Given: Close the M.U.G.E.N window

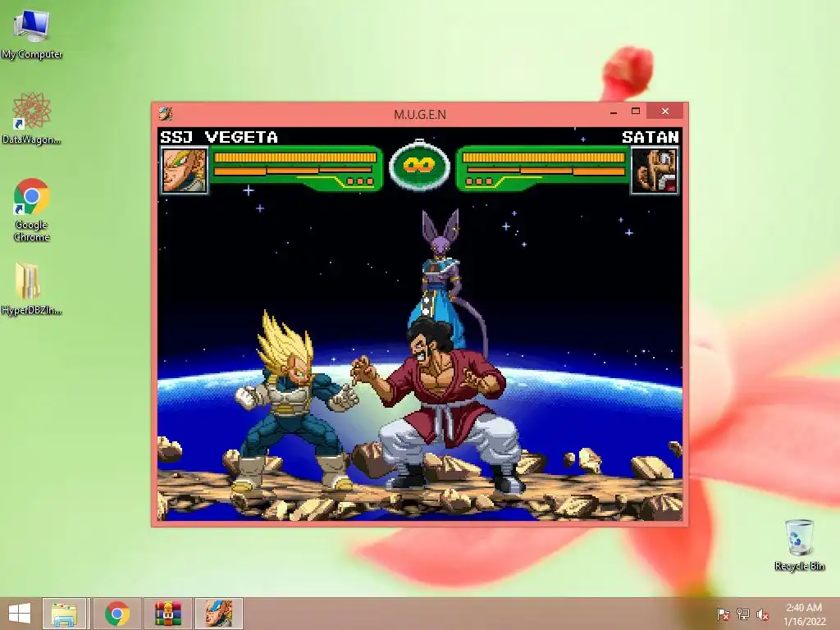Looking at the screenshot, I should [664, 112].
